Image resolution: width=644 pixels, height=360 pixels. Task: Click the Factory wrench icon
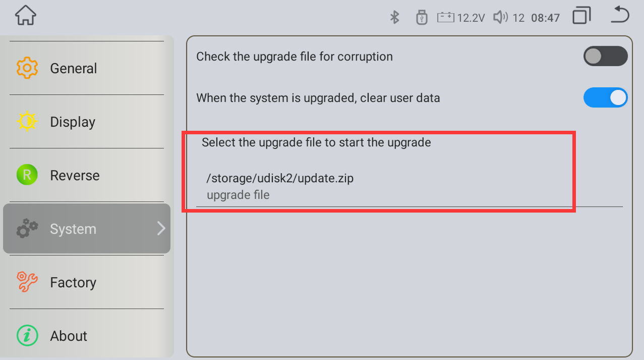(x=27, y=282)
